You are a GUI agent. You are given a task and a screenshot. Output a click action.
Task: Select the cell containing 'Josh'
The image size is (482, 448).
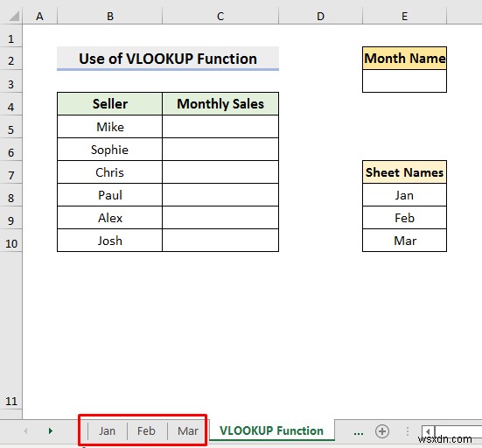(x=109, y=241)
